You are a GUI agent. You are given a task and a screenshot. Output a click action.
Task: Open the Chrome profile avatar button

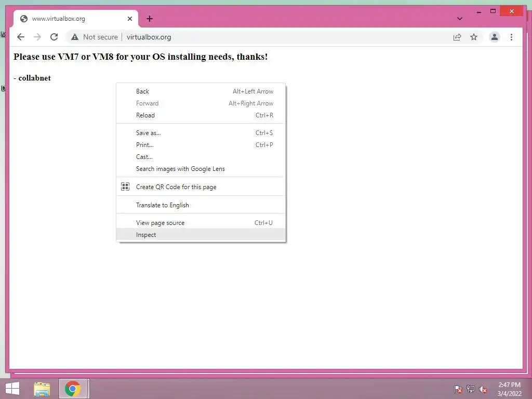click(x=495, y=37)
